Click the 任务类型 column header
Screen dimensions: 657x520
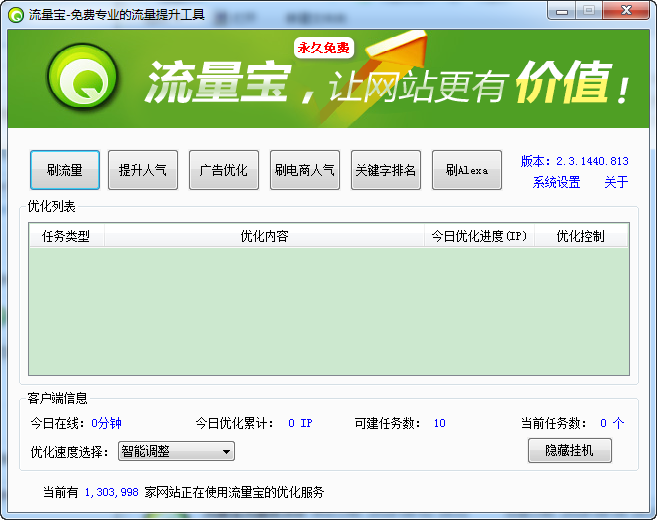(66, 236)
